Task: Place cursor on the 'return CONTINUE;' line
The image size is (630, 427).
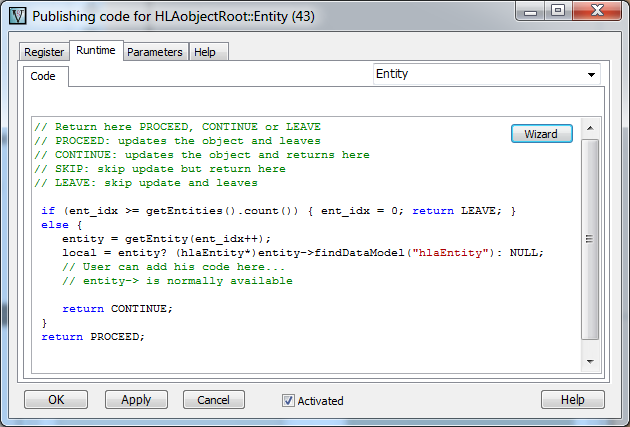Action: pos(117,309)
